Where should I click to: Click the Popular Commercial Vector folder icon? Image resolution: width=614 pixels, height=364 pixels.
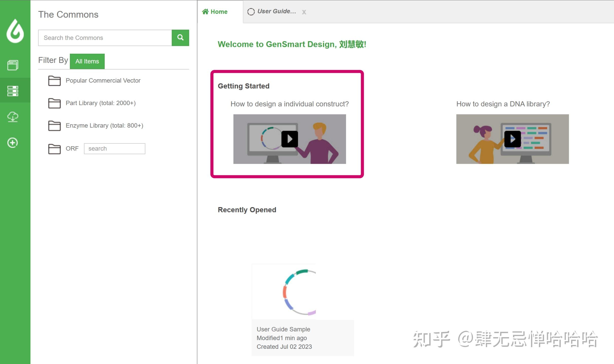pyautogui.click(x=54, y=81)
